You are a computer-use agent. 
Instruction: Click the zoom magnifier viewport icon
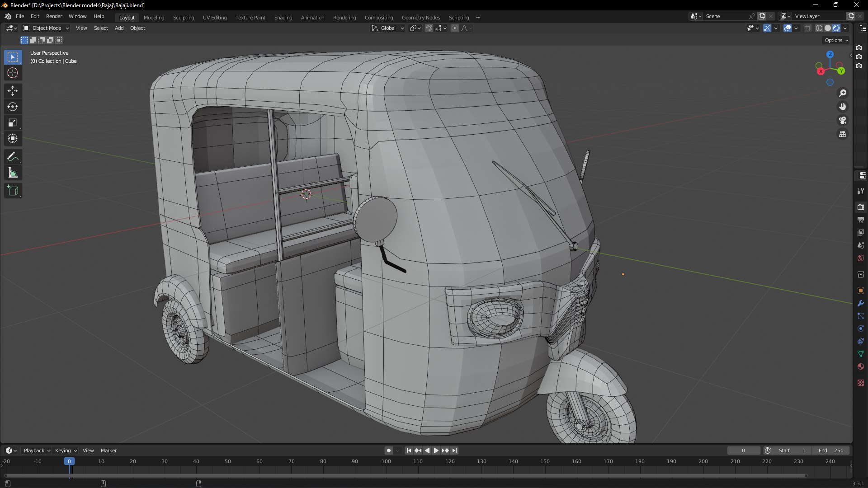tap(843, 93)
